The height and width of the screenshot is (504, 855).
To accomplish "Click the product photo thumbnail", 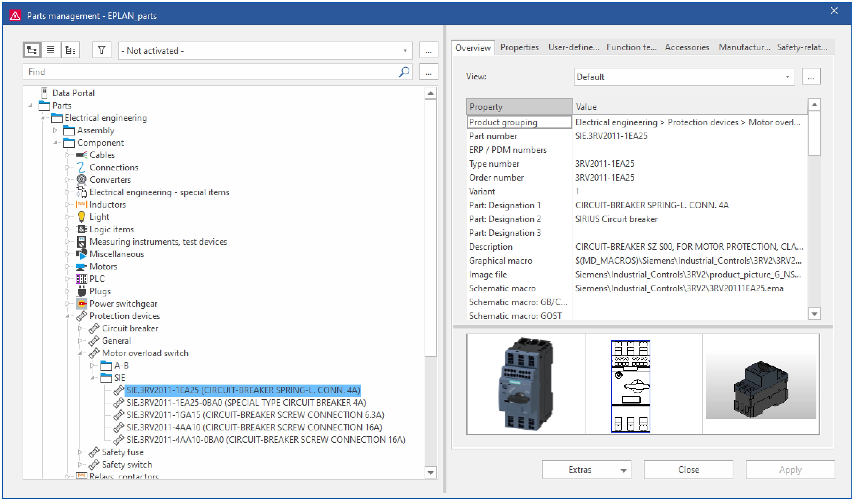I will [x=526, y=384].
